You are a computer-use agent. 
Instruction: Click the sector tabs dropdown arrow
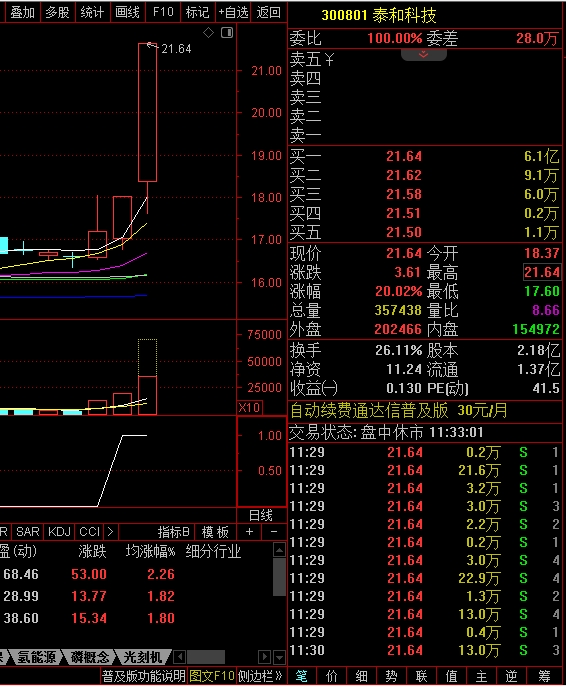pyautogui.click(x=279, y=657)
